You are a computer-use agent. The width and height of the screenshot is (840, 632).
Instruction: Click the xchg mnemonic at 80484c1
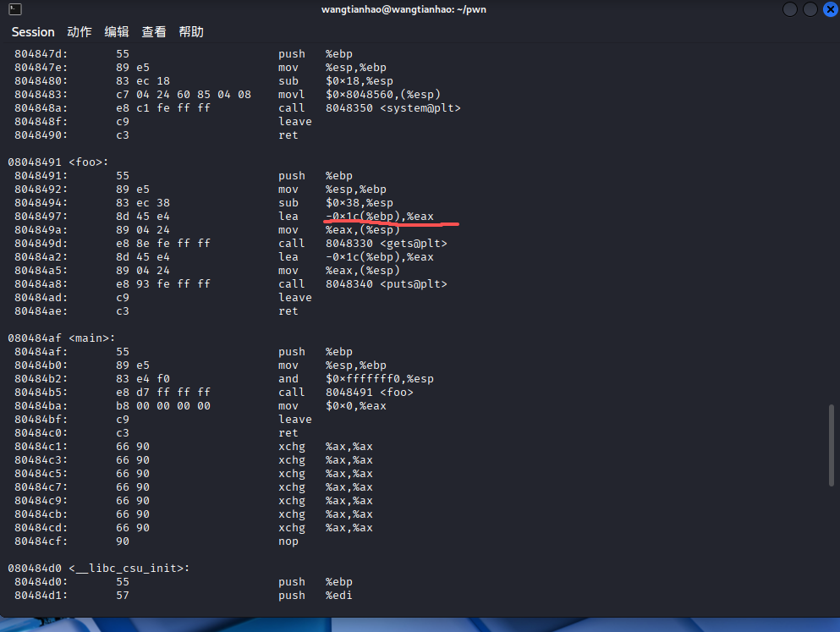(x=292, y=447)
